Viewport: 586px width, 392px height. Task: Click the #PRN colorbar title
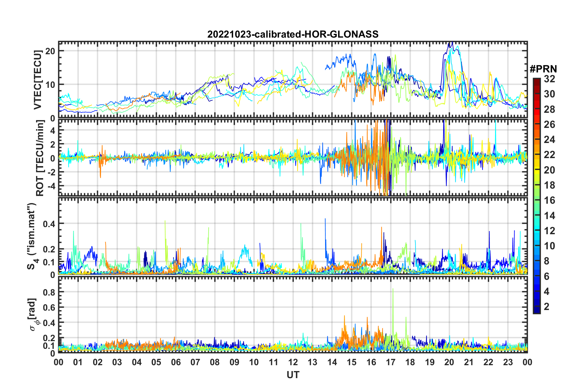tap(543, 69)
